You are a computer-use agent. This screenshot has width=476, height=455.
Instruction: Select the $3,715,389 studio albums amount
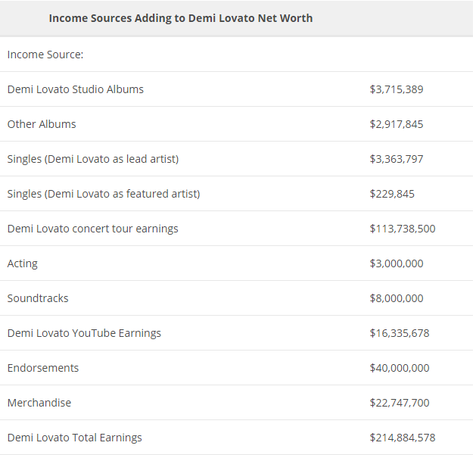(397, 89)
